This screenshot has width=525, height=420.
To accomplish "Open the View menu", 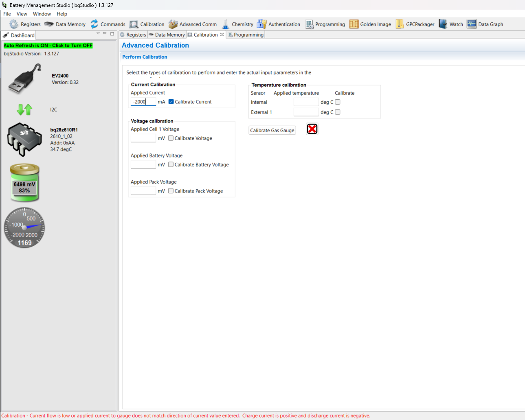I will (x=22, y=14).
